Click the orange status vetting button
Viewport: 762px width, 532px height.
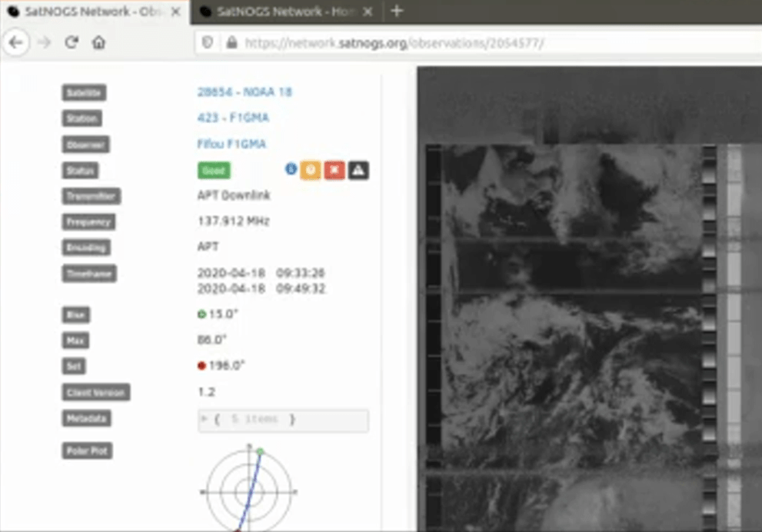[311, 170]
